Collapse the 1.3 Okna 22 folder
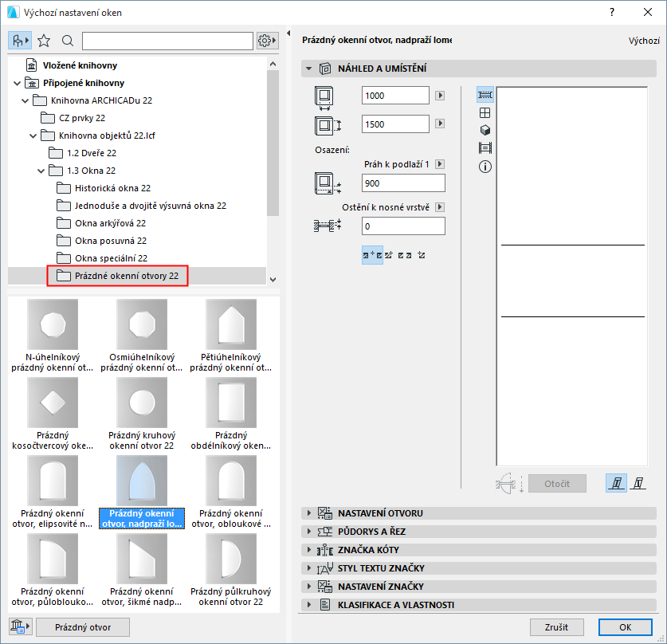 pos(41,171)
